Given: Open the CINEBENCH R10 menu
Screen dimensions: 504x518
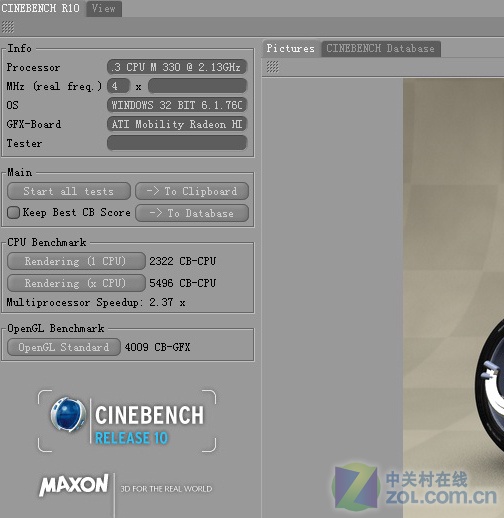Looking at the screenshot, I should tap(40, 8).
